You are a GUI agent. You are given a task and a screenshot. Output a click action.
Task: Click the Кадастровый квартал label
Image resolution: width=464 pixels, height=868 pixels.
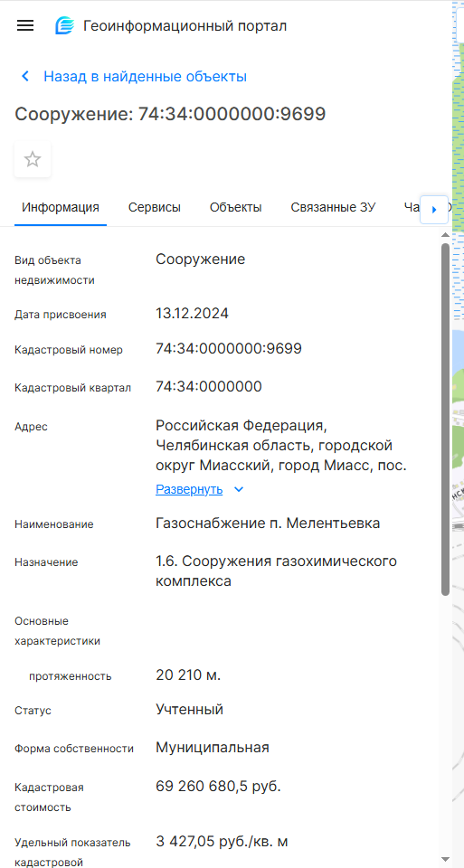coord(73,388)
